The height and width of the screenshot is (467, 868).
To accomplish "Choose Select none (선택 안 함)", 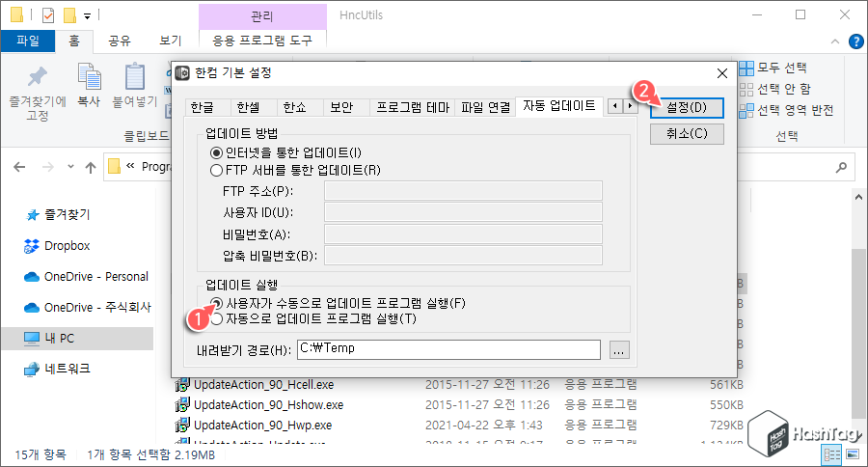I will click(775, 89).
